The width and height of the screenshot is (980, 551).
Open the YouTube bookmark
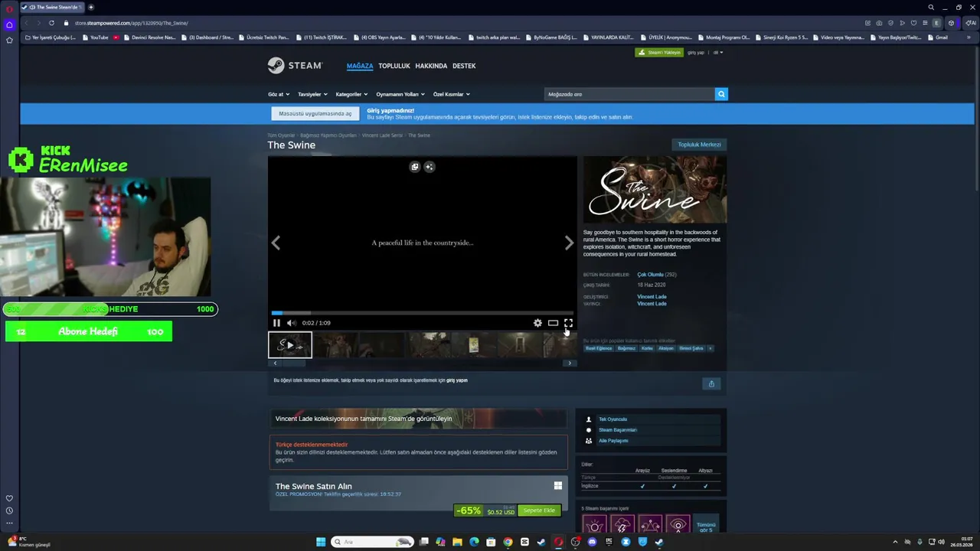pyautogui.click(x=96, y=37)
